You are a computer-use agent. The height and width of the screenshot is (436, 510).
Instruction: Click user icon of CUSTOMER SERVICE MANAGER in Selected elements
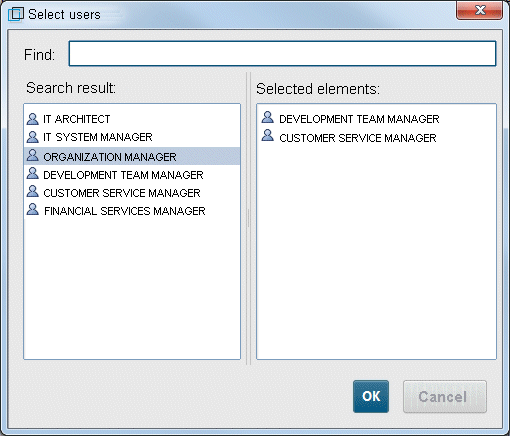(x=268, y=135)
